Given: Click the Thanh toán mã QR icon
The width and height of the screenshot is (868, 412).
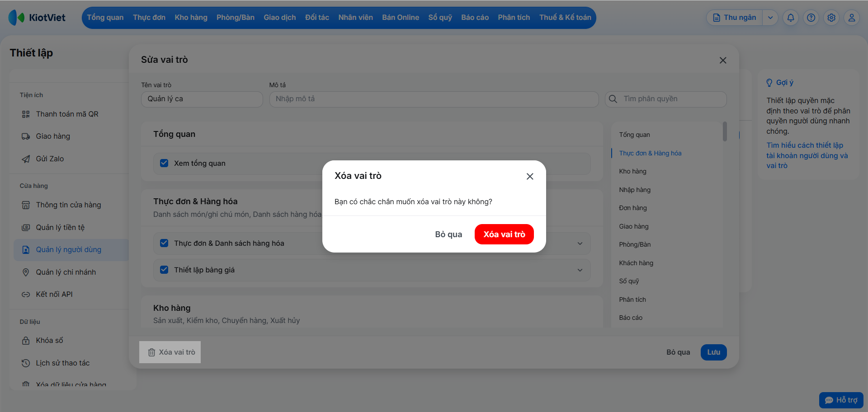Looking at the screenshot, I should (x=26, y=114).
